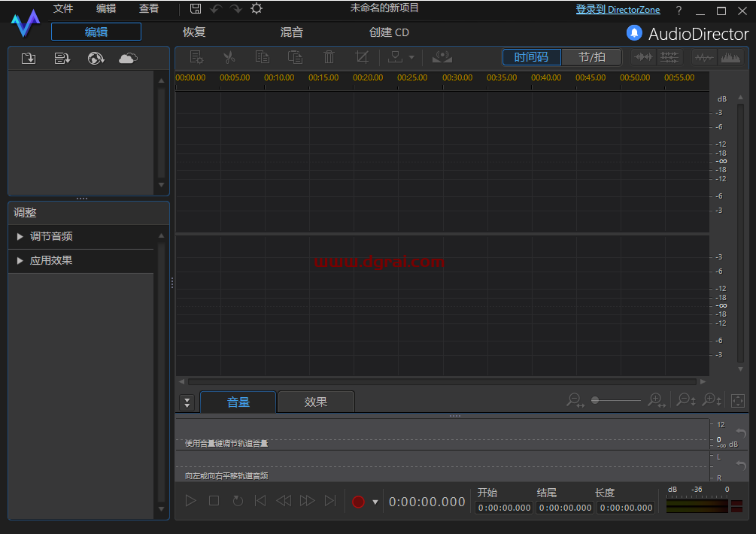Switch to the 效果 tab below timeline
The image size is (756, 534).
(316, 402)
